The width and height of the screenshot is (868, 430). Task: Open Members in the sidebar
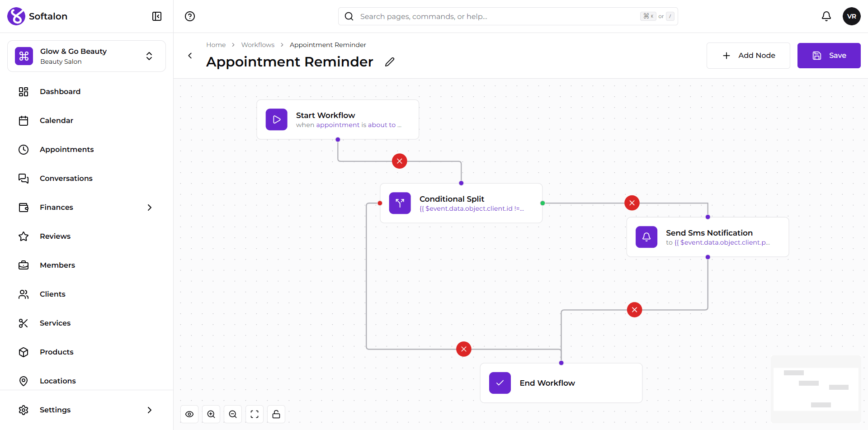click(x=86, y=265)
